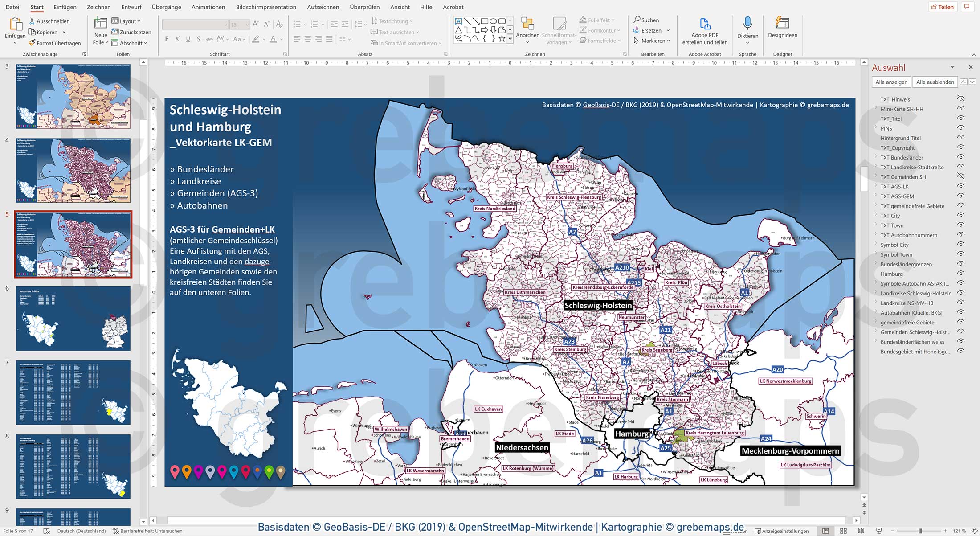Switch to the Entwurf tab

pos(131,7)
